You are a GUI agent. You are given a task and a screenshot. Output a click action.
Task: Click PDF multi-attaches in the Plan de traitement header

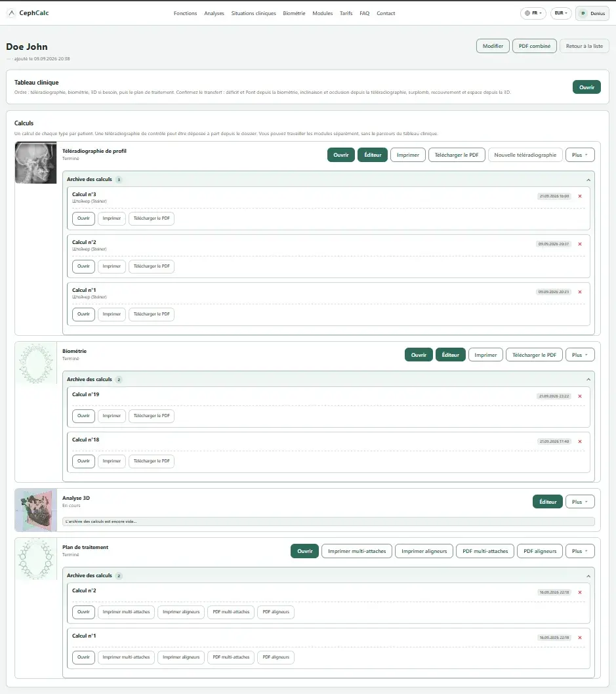point(485,551)
